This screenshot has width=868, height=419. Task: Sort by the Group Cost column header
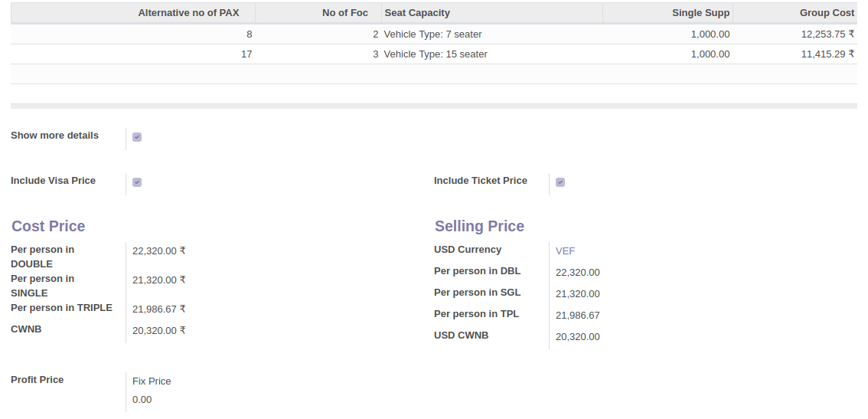[827, 13]
